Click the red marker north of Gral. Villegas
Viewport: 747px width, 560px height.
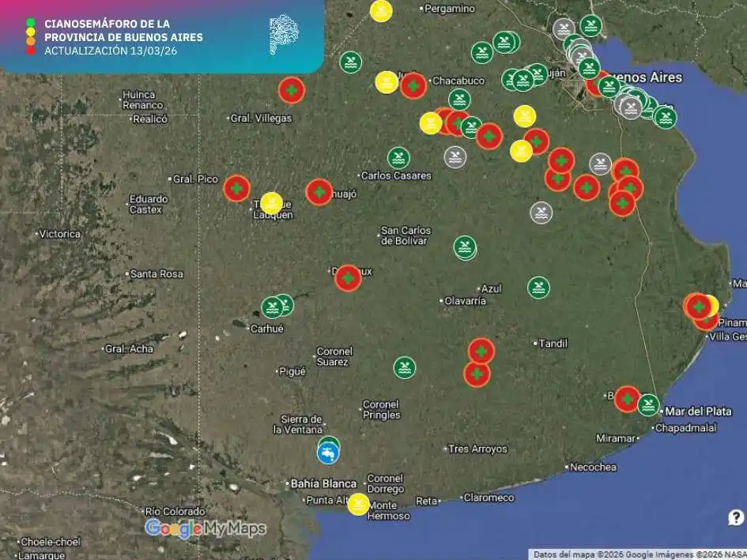(x=292, y=90)
